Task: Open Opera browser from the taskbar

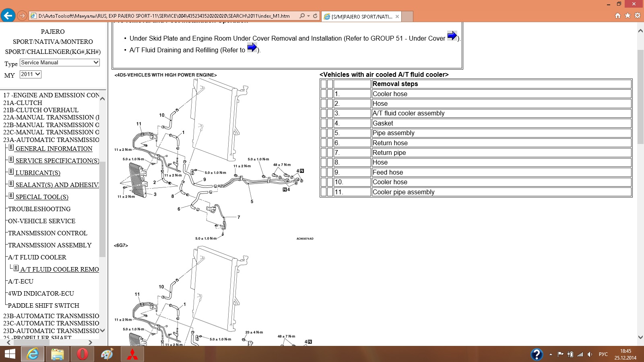Action: (82, 354)
